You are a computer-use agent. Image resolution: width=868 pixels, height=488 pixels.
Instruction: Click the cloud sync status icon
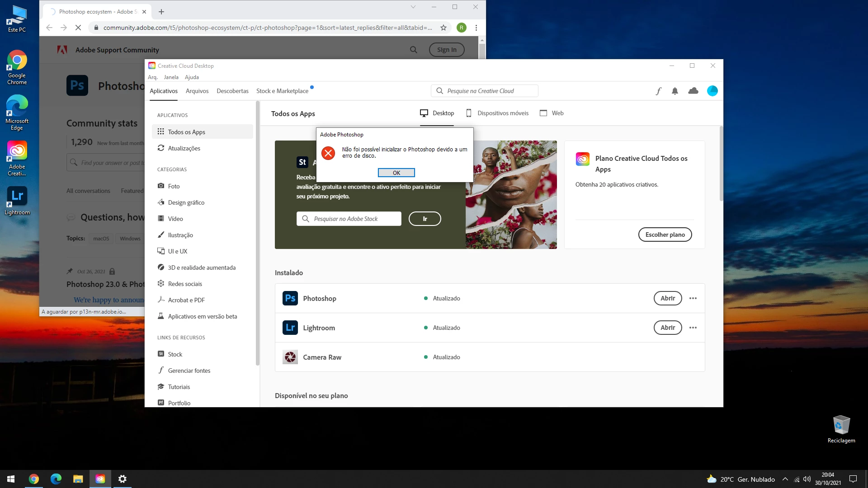click(693, 91)
